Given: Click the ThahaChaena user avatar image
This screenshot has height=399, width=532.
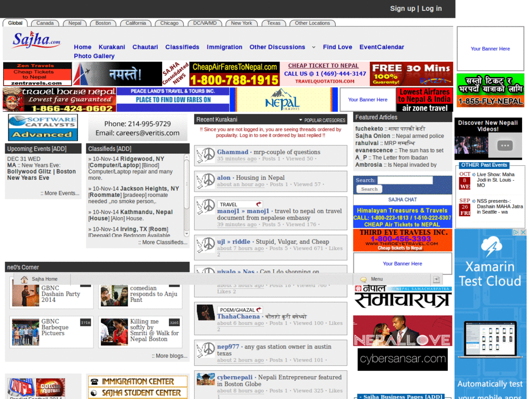Looking at the screenshot, I should point(206,312).
